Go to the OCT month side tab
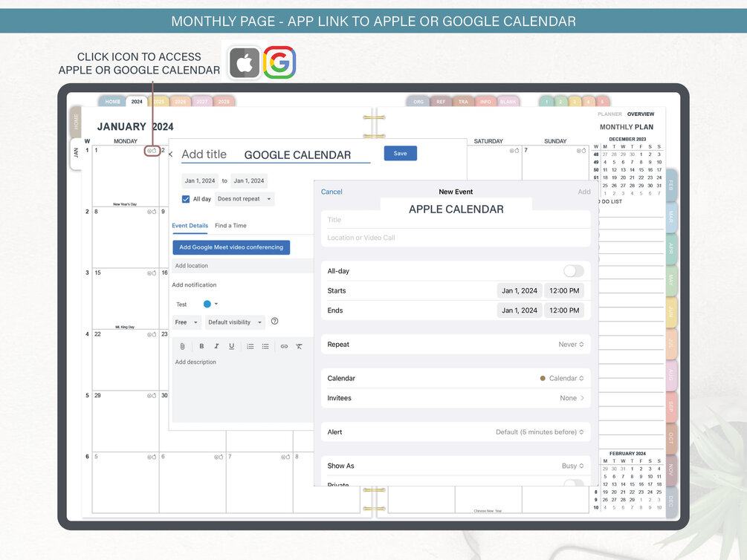Image resolution: width=747 pixels, height=560 pixels. pos(670,438)
